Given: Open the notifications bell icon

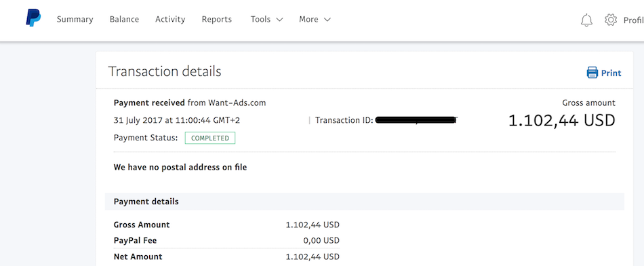Looking at the screenshot, I should [x=586, y=20].
